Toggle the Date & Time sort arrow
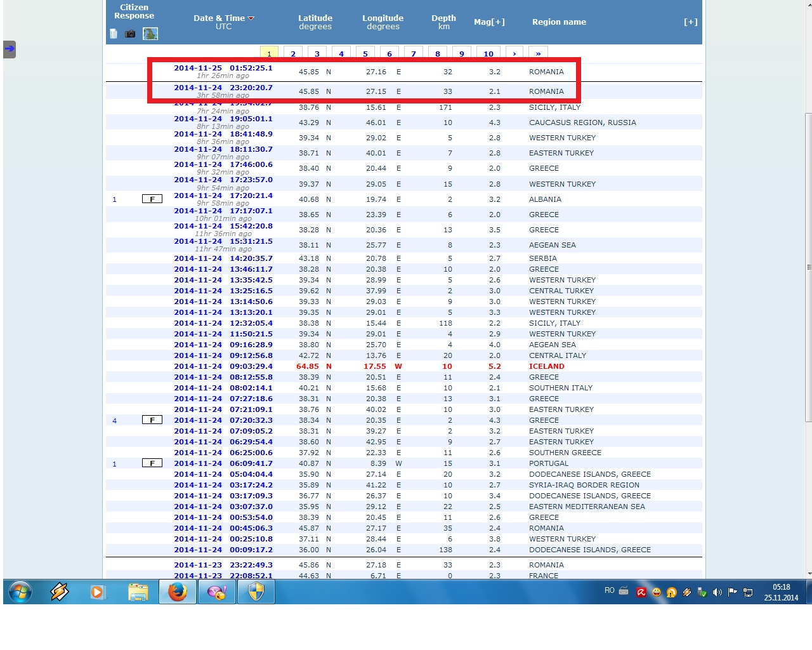Image resolution: width=812 pixels, height=650 pixels. [251, 18]
